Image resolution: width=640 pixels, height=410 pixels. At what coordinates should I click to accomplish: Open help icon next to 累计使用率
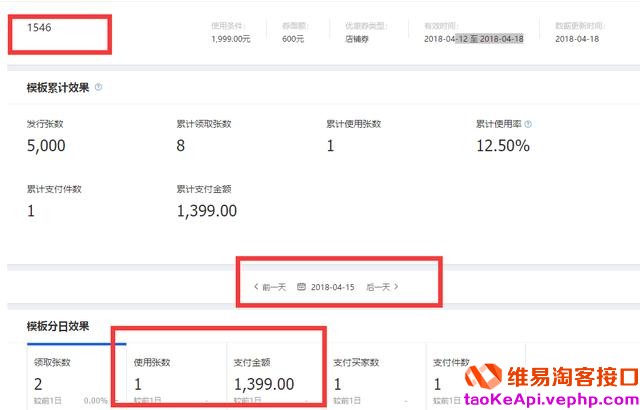528,124
